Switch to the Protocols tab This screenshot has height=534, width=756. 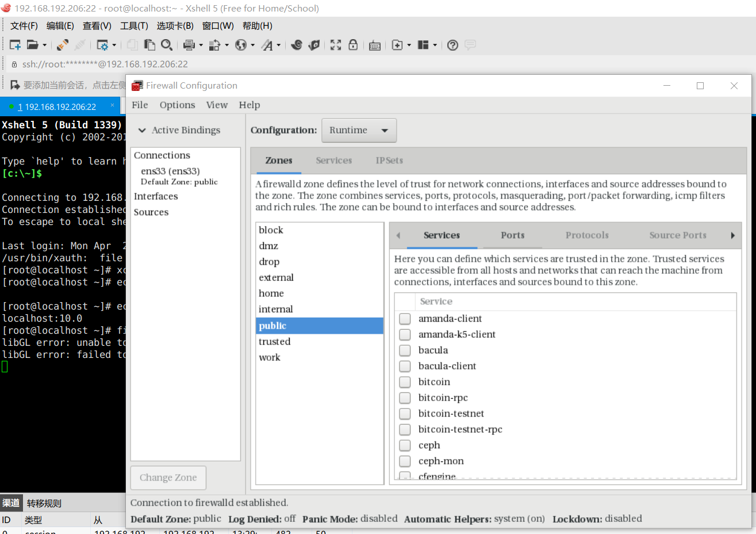coord(587,235)
